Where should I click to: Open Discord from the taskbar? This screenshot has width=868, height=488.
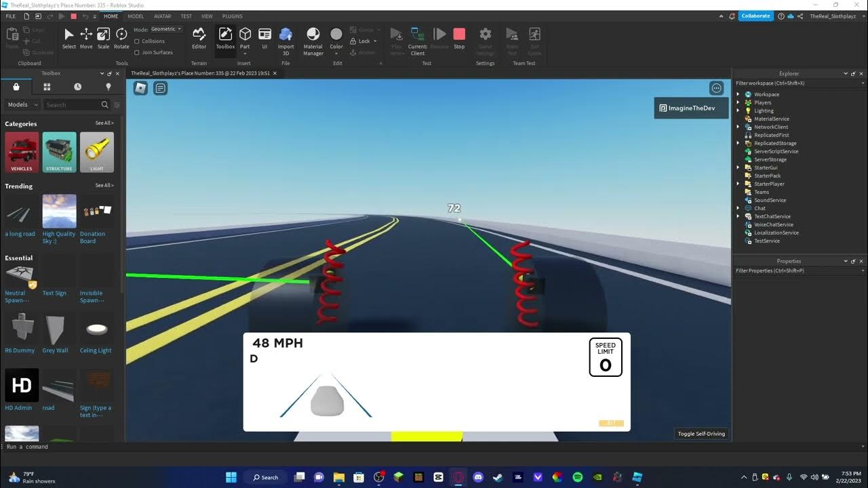(478, 477)
